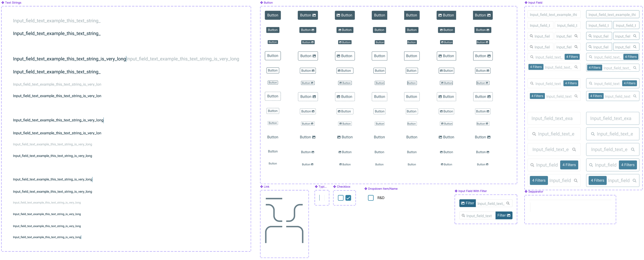Uncheck the filled blue checkbox
This screenshot has width=644, height=260.
(348, 198)
